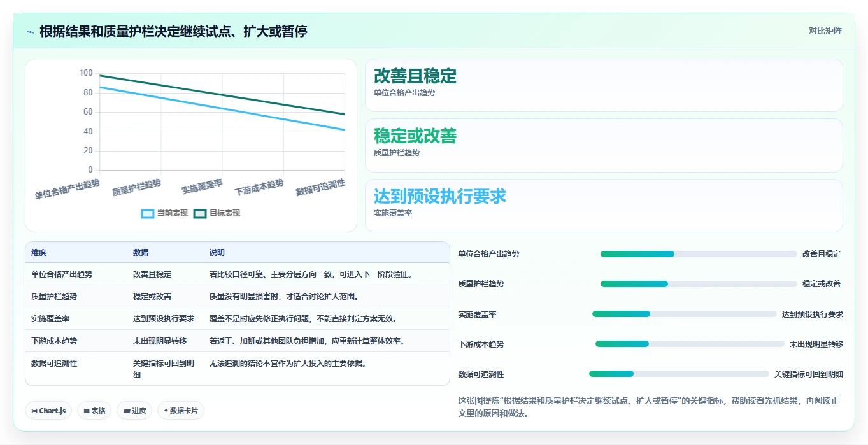The width and height of the screenshot is (868, 445).
Task: Select table cell 单位合格产出趋势
Action: point(62,274)
